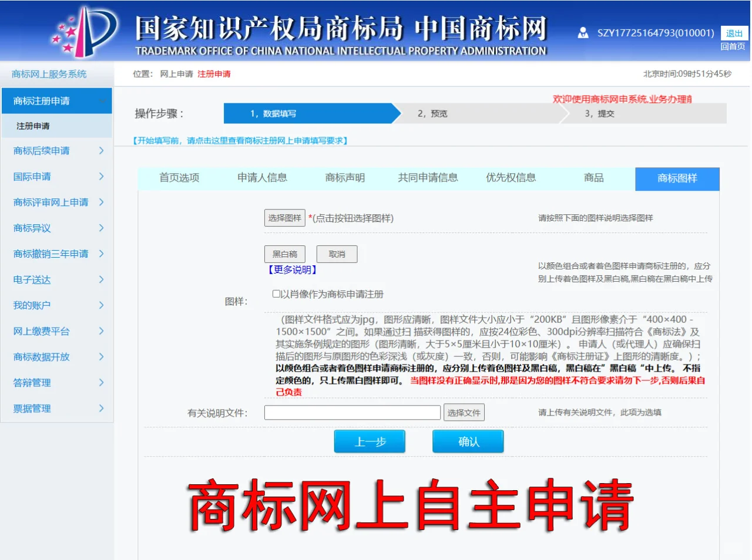The height and width of the screenshot is (560, 752).
Task: Switch to the 申请人信息 tab
Action: click(262, 178)
